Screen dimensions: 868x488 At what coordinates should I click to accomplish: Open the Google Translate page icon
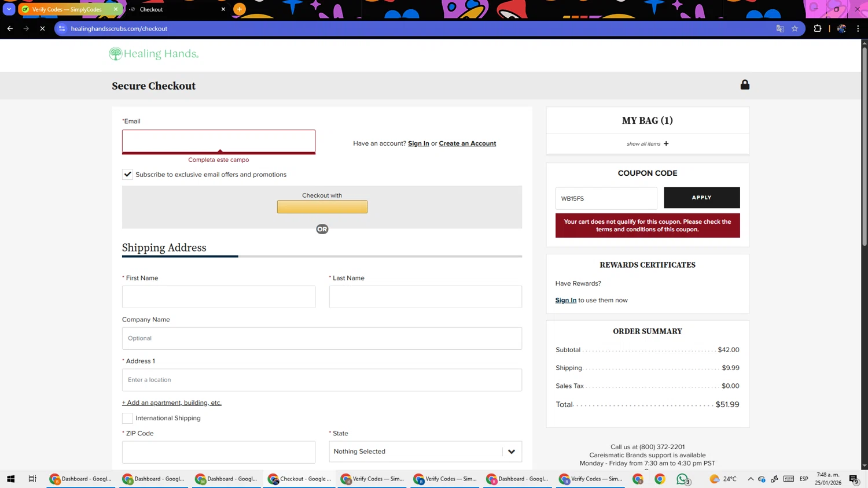[780, 28]
